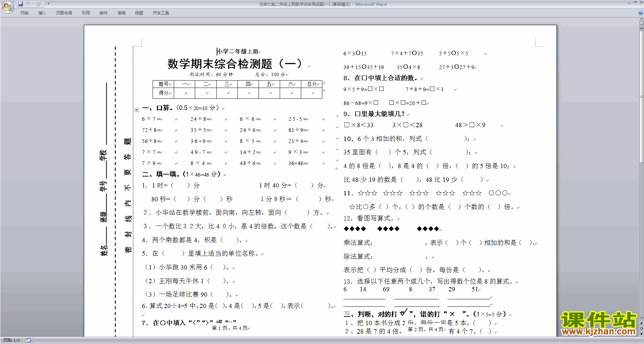Open the 审阅 ribbon tab
Image resolution: width=644 pixels, height=344 pixels.
(121, 13)
